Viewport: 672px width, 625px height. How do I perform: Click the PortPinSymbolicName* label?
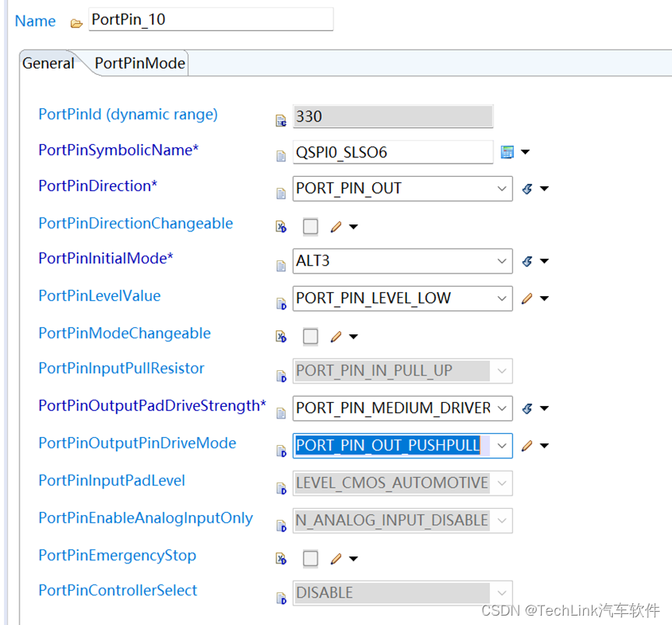pos(118,150)
